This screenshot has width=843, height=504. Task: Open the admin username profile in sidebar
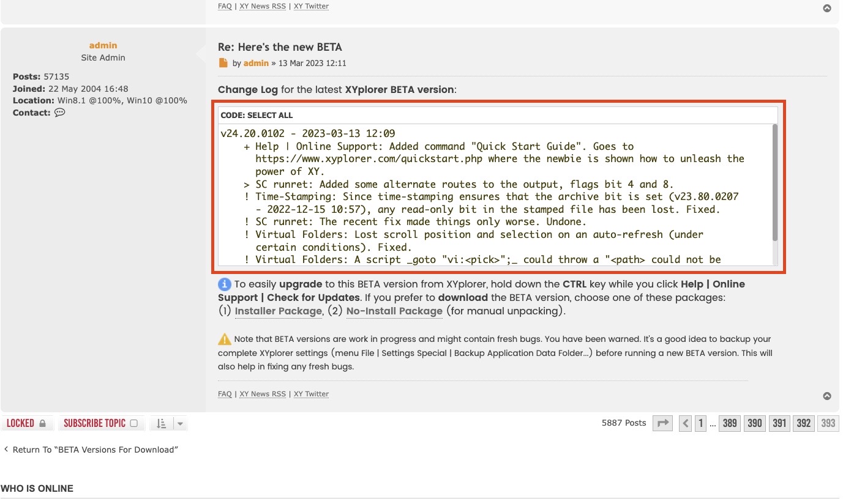(x=103, y=45)
